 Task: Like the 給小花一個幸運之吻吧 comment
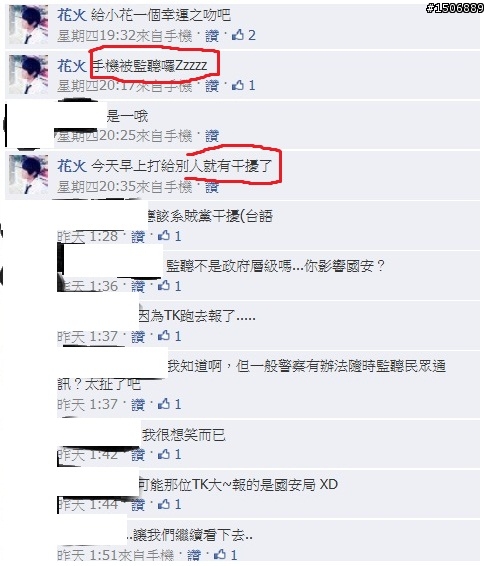pyautogui.click(x=212, y=35)
